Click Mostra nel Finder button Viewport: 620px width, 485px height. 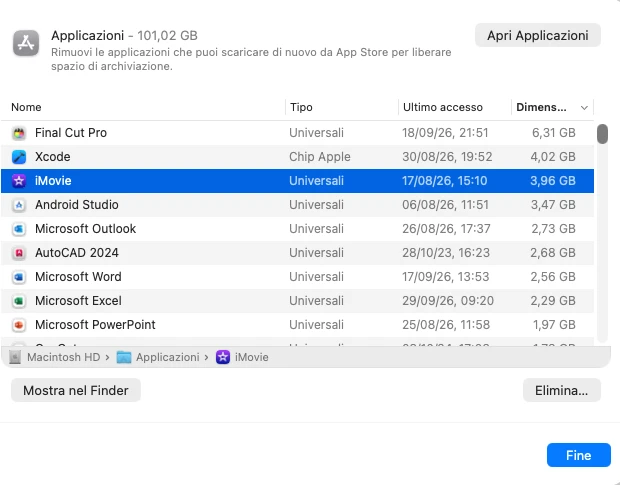76,391
